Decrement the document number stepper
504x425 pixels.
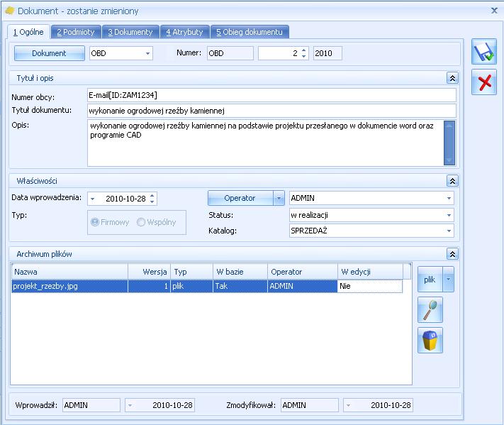click(x=304, y=56)
